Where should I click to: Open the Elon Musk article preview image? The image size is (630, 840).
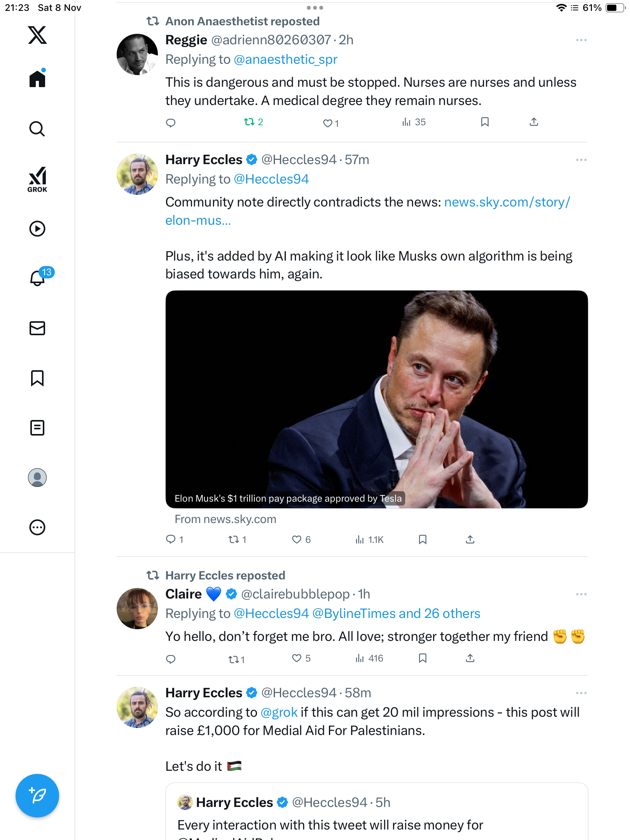coord(376,399)
